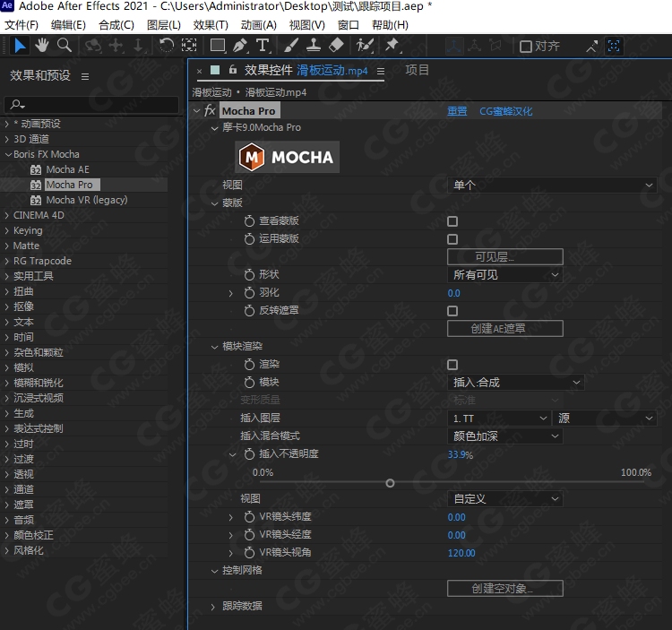Open the Effect Controls panel menu
The image size is (672, 630).
(381, 71)
